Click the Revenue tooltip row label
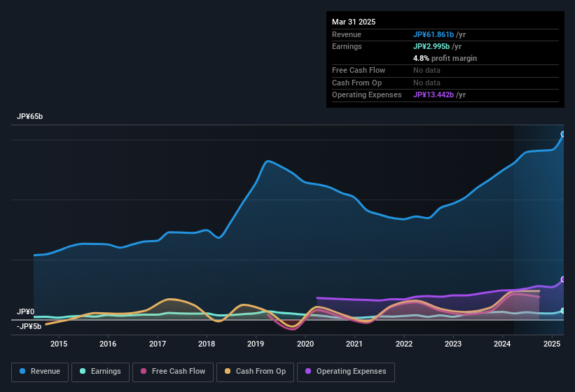 click(x=347, y=34)
